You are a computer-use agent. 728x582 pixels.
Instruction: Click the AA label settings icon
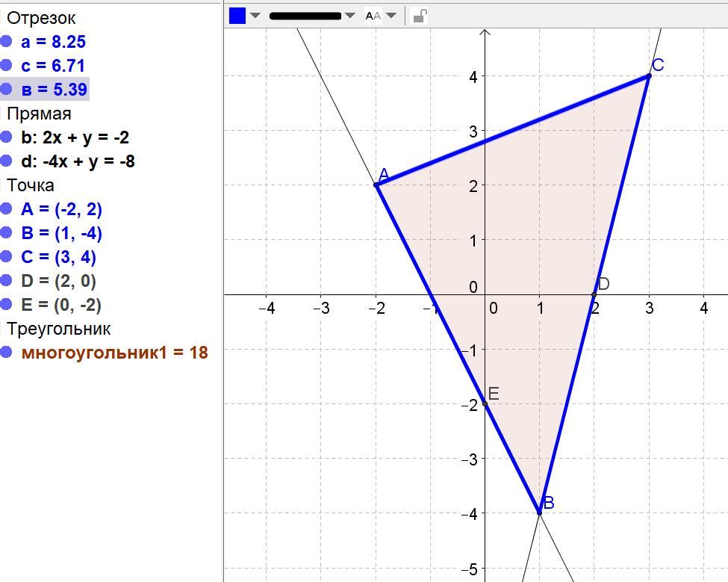pyautogui.click(x=373, y=16)
